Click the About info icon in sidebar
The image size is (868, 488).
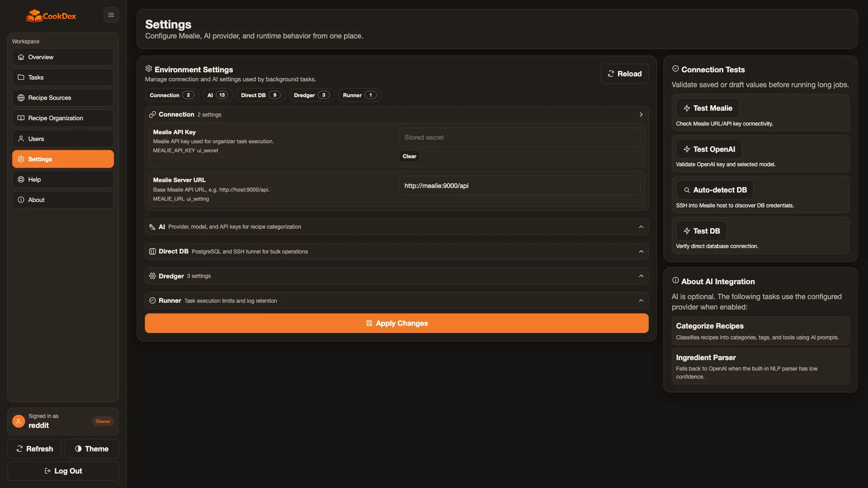21,200
